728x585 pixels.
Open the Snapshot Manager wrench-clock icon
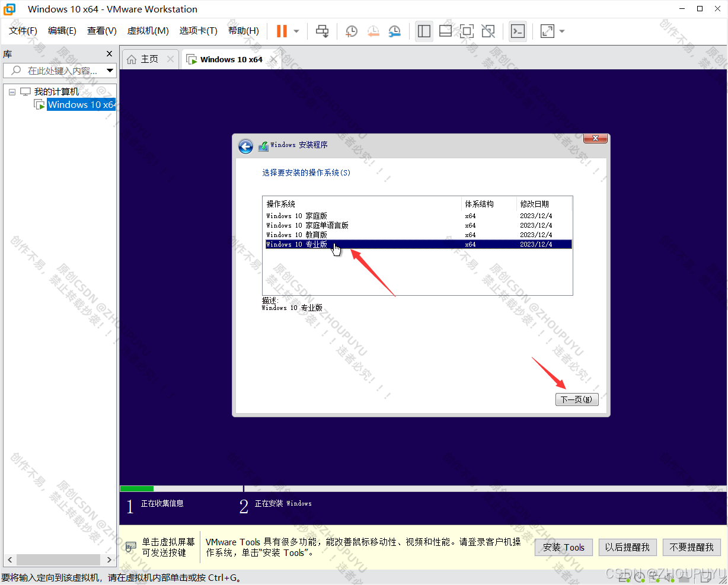[394, 31]
